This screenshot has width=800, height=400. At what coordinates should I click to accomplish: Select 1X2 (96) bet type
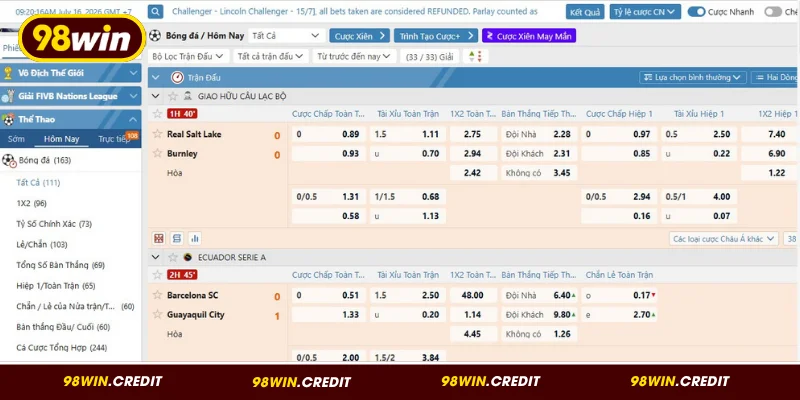[x=32, y=203]
